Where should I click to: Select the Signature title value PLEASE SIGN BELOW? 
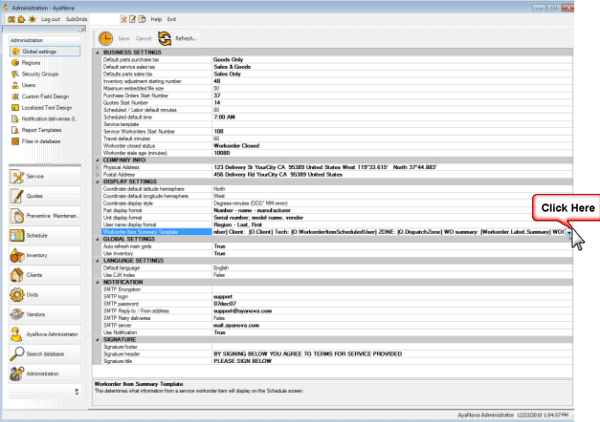coord(392,361)
